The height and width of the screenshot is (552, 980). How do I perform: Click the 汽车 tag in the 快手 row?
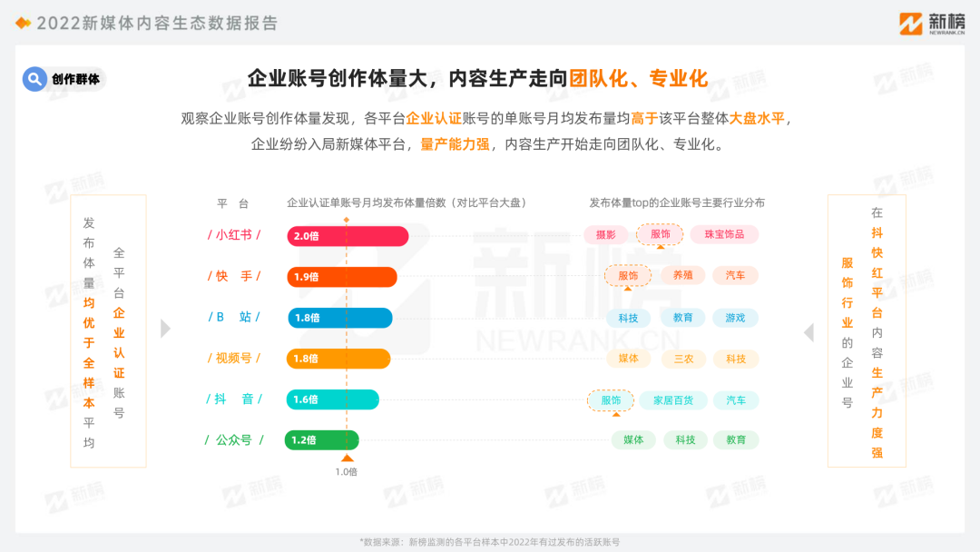pos(735,275)
